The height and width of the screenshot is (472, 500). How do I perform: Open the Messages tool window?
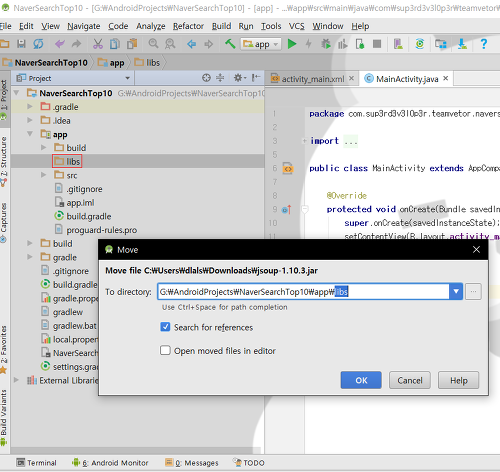pos(192,463)
